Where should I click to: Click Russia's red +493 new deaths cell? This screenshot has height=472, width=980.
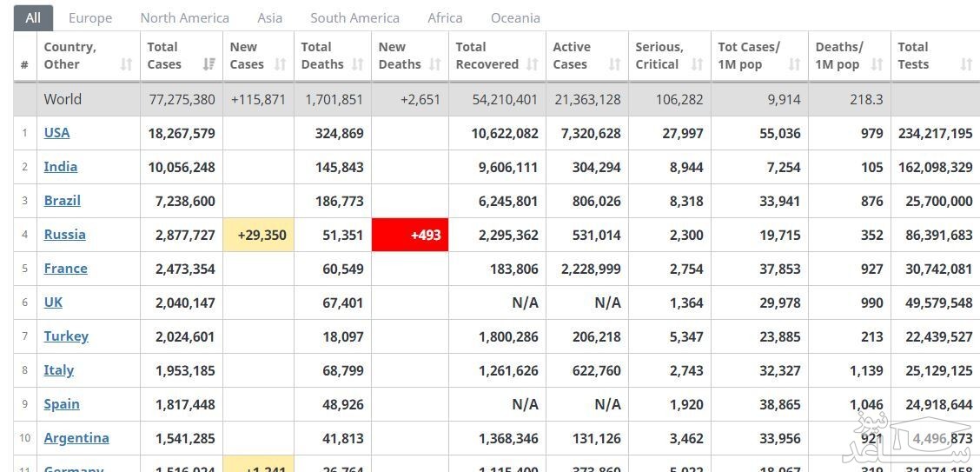click(x=410, y=235)
